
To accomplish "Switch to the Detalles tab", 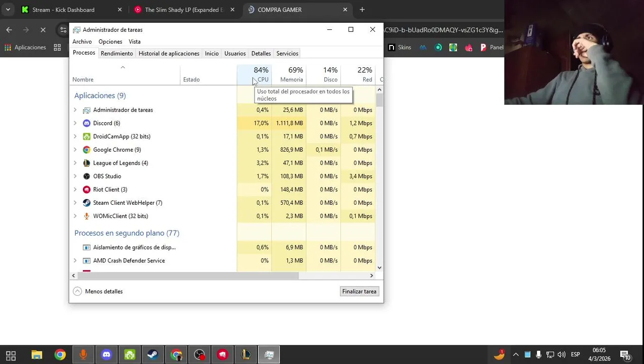I will (x=261, y=54).
